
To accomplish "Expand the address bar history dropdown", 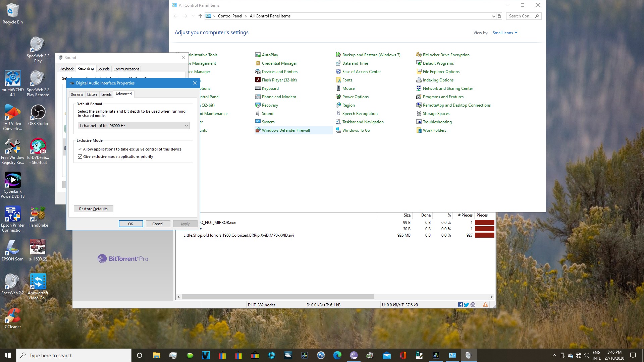I will pos(493,16).
